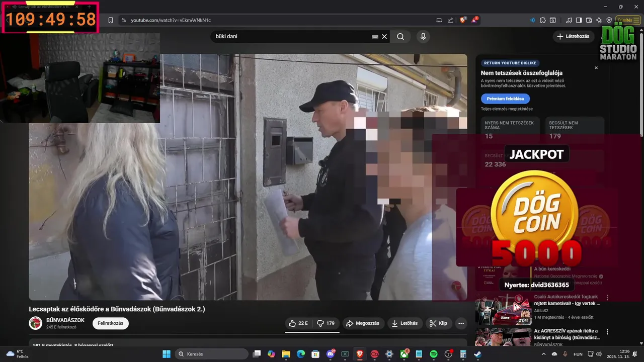Open browser extensions puzzle icon
This screenshot has width=644, height=362.
542,20
